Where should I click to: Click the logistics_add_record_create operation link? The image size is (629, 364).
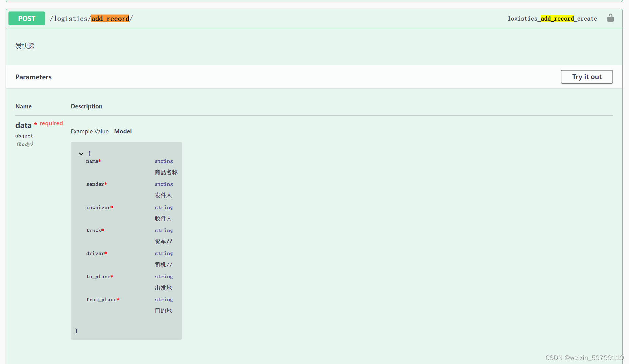click(x=552, y=19)
